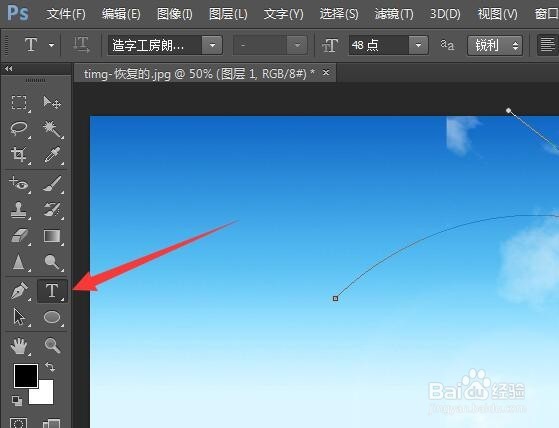This screenshot has height=428, width=559.
Task: Open the 3D(D) menu
Action: 445,14
